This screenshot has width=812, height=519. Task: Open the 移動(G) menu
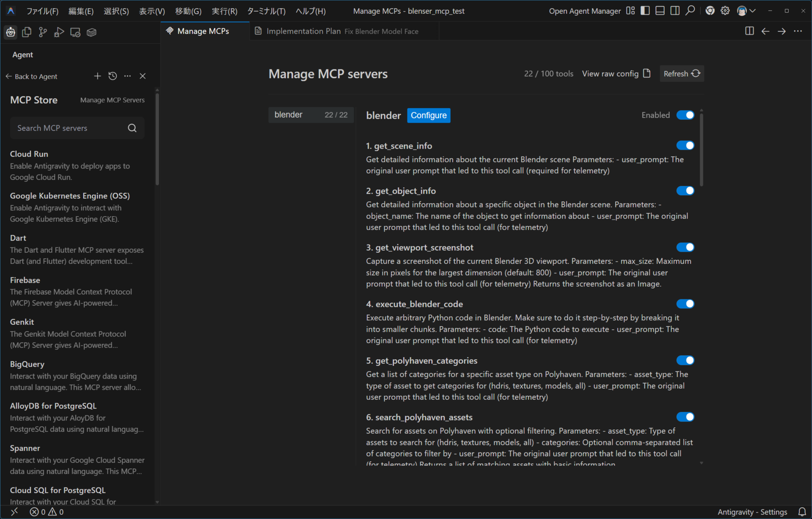point(188,11)
